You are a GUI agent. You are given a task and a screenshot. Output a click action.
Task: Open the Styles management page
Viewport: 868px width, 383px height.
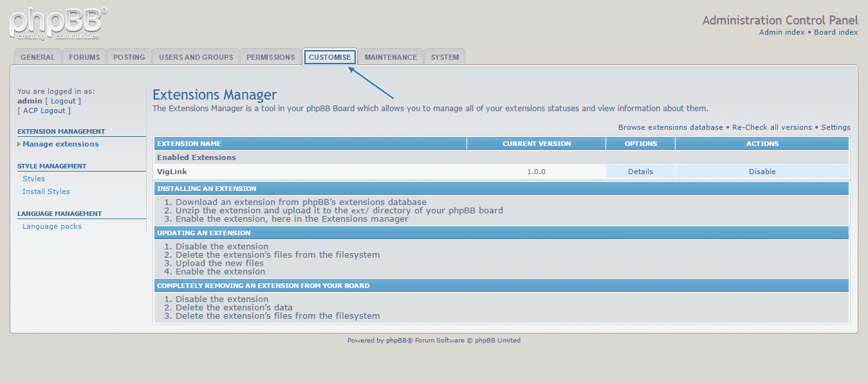pyautogui.click(x=33, y=178)
